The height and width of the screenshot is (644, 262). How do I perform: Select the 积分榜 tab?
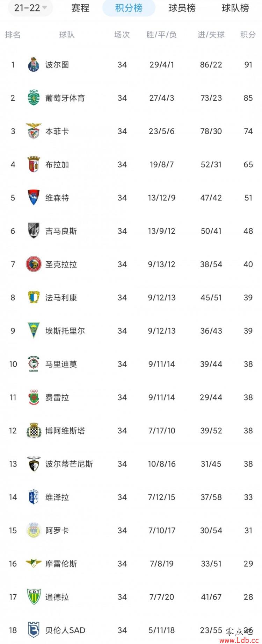pyautogui.click(x=129, y=8)
